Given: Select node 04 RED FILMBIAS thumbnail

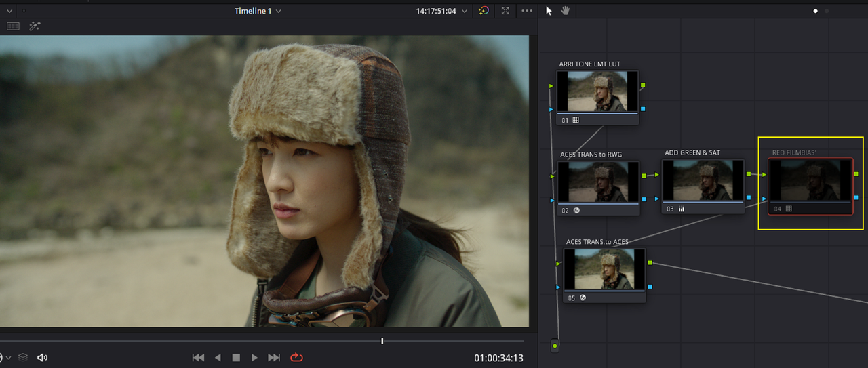Looking at the screenshot, I should point(810,181).
